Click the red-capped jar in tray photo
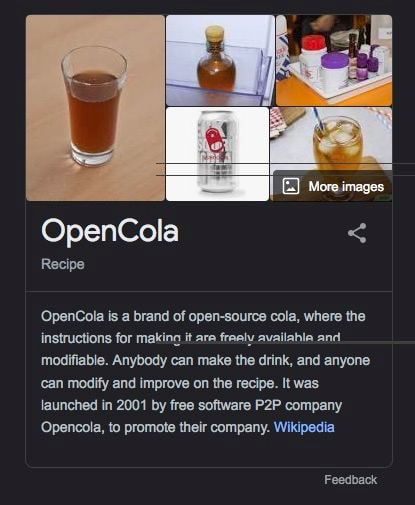The image size is (415, 505). 312,57
